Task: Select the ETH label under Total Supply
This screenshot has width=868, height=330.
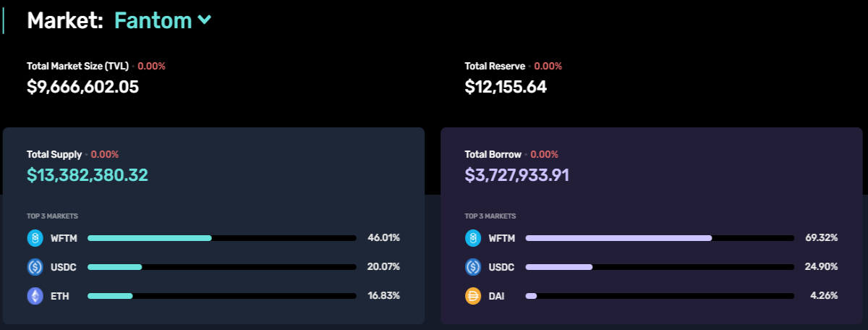Action: [59, 296]
